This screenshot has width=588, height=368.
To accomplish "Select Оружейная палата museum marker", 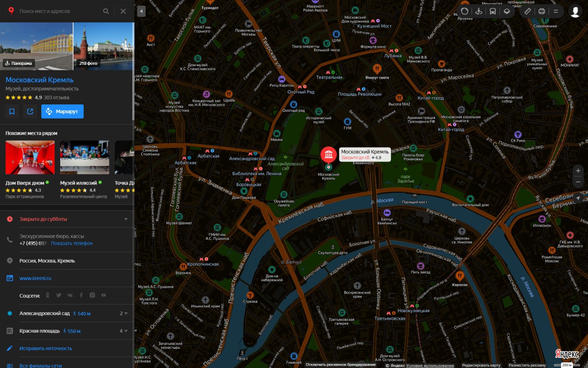I will (284, 194).
